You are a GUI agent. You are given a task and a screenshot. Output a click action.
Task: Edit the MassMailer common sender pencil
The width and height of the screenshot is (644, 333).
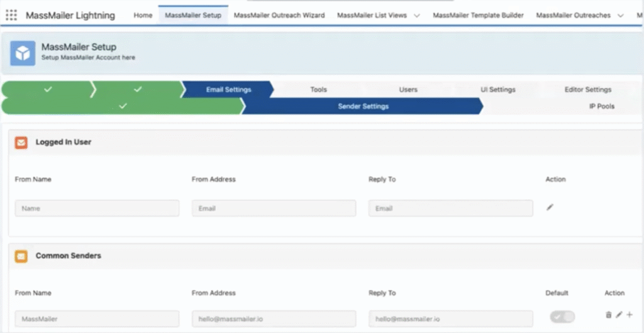[x=619, y=314]
